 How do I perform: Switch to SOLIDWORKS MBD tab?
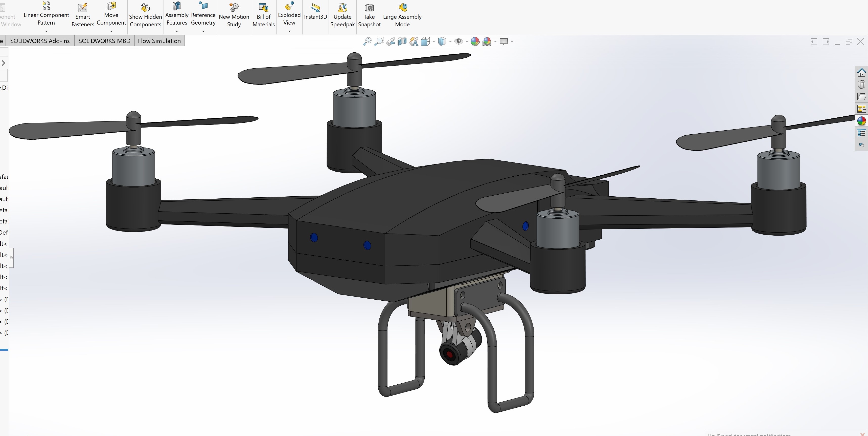click(x=104, y=41)
